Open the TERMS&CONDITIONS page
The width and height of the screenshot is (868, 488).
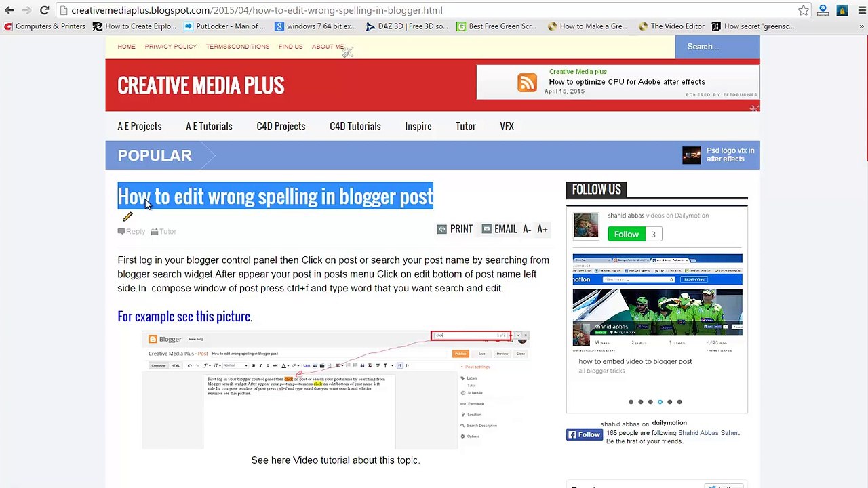[x=237, y=47]
